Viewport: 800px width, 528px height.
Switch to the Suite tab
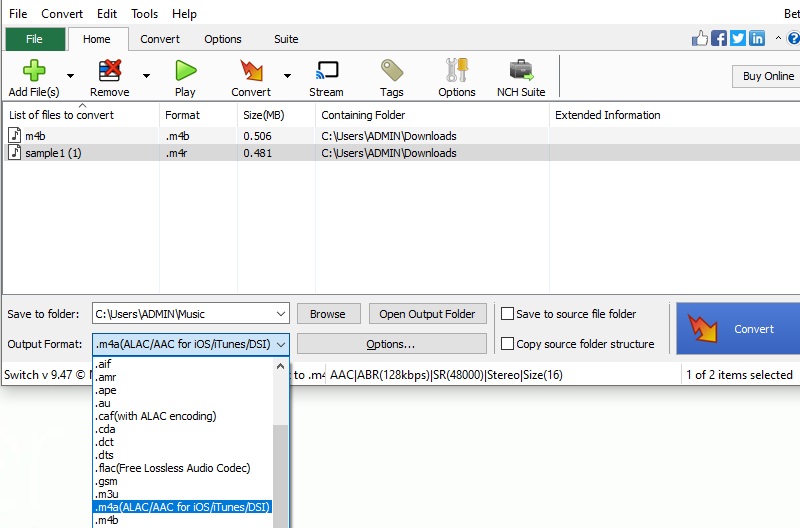pos(286,39)
